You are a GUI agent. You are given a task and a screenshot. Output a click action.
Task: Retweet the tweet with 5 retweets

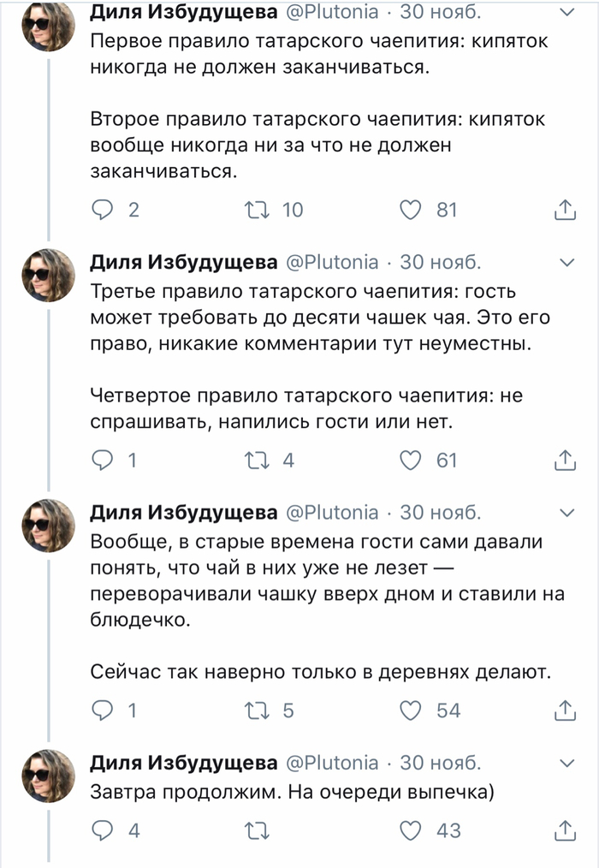click(x=256, y=710)
